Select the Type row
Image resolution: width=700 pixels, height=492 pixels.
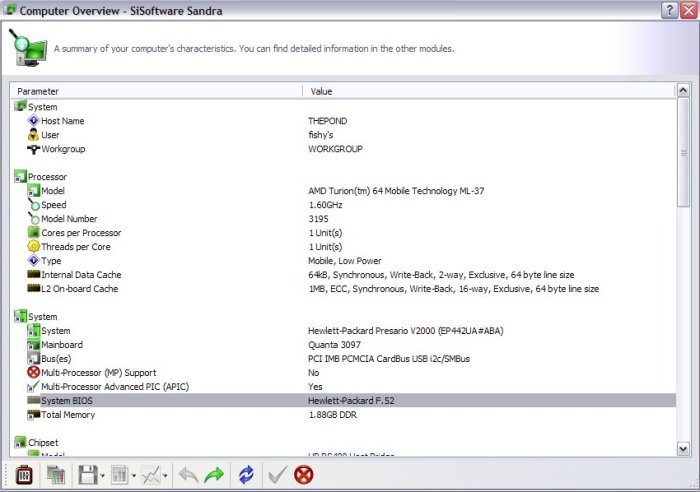click(343, 261)
